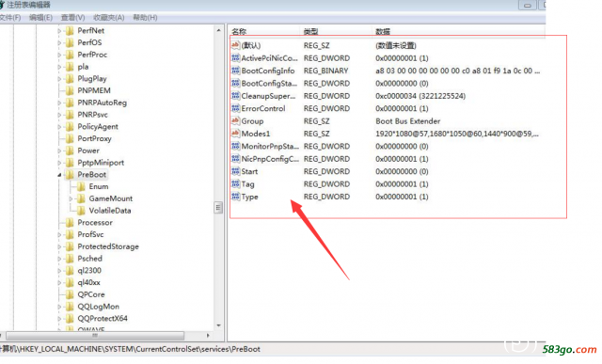The width and height of the screenshot is (602, 364).
Task: Click the 0xc0000034 (3221225524) data value
Action: point(420,96)
